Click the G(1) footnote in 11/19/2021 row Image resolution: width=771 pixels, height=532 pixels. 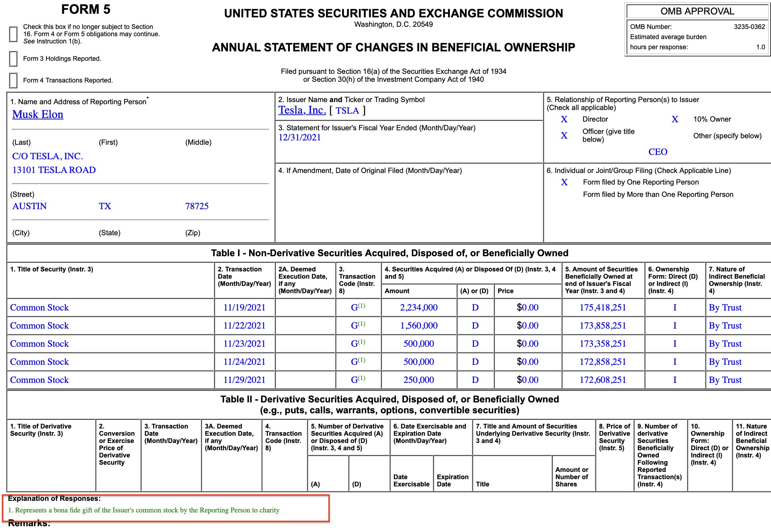[x=362, y=306]
